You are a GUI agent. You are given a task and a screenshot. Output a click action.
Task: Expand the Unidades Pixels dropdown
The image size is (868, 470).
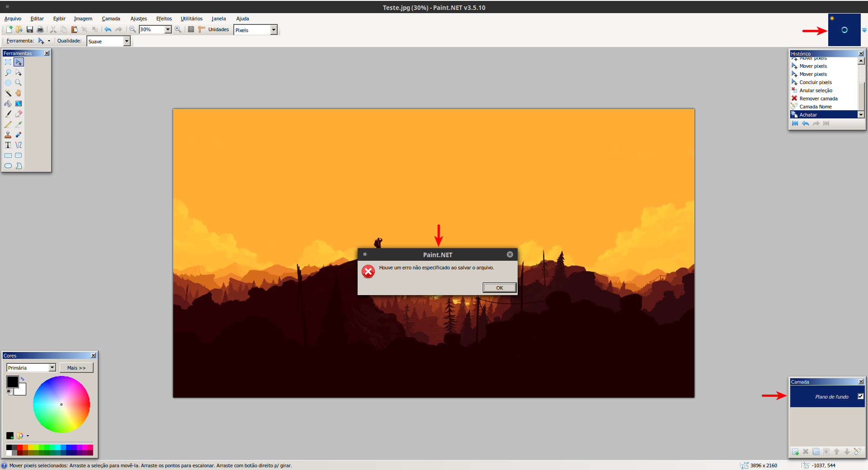[274, 30]
